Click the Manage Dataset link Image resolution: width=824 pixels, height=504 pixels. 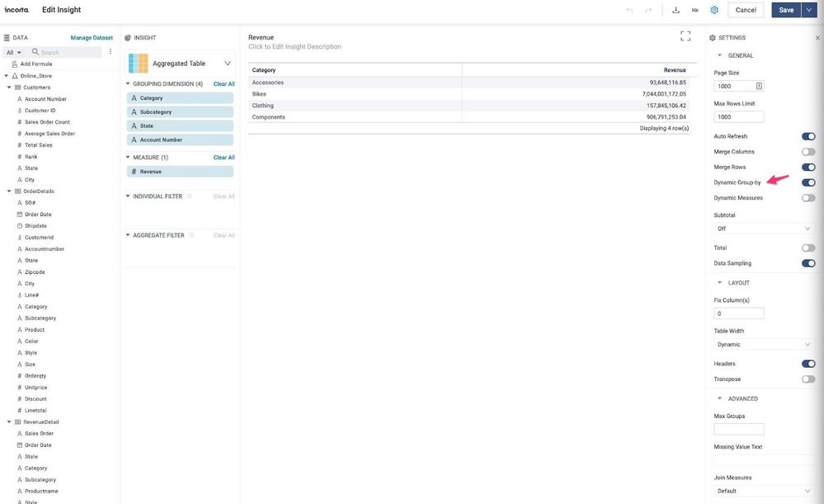[92, 38]
